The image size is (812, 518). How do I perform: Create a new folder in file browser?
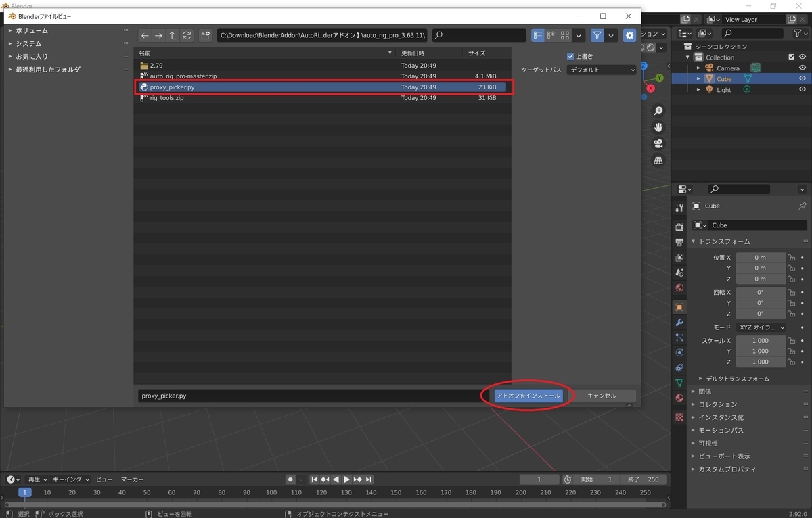pyautogui.click(x=206, y=35)
